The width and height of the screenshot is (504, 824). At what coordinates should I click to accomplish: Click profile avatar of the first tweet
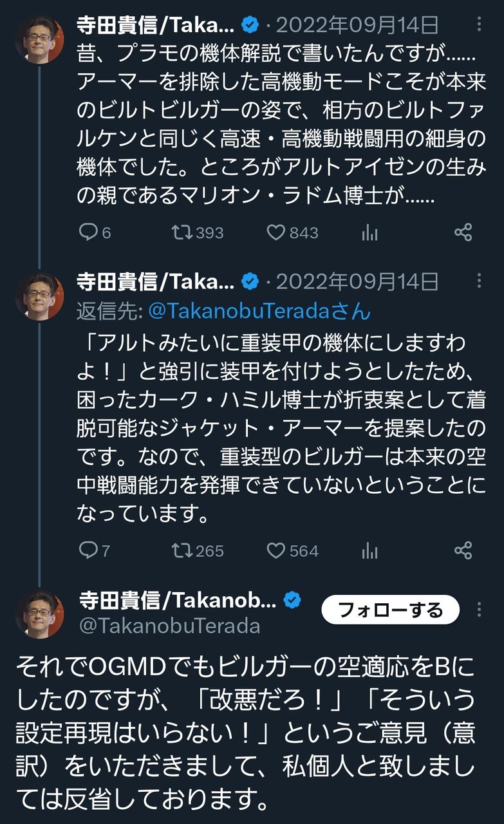(40, 40)
